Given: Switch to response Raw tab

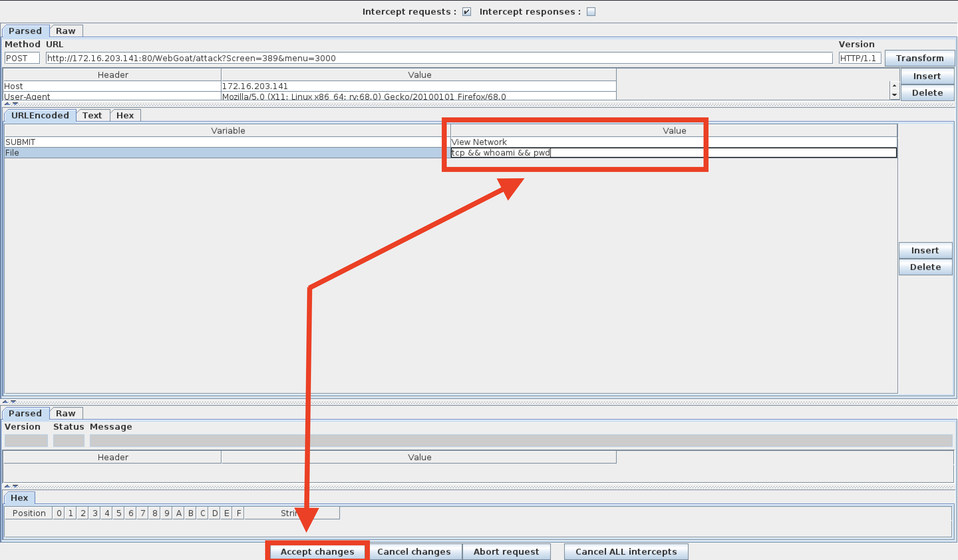Looking at the screenshot, I should point(66,413).
